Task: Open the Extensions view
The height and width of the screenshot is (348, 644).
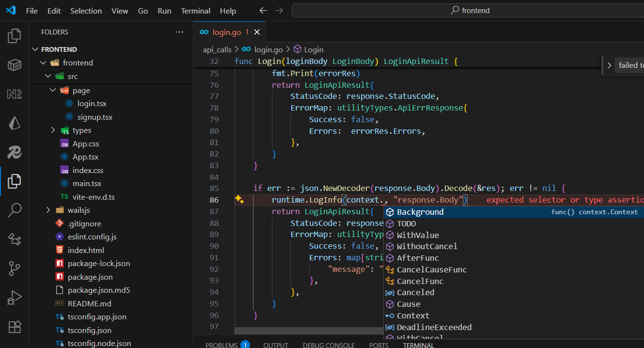Action: click(14, 327)
